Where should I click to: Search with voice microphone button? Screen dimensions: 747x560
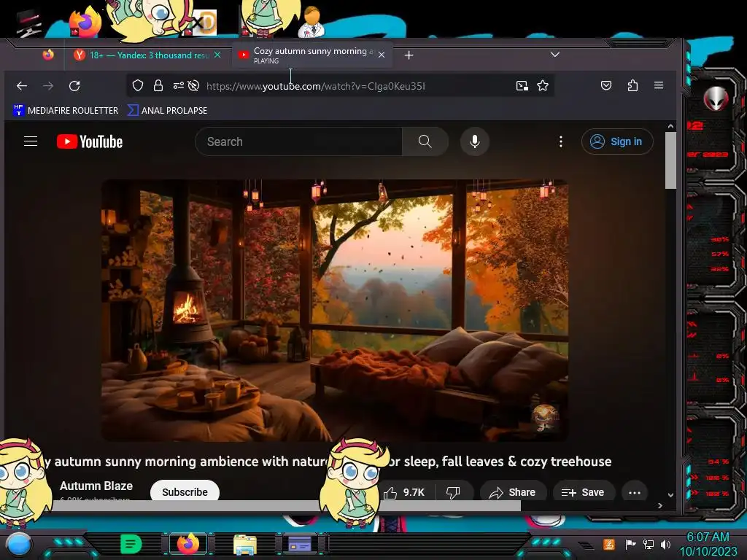tap(474, 141)
